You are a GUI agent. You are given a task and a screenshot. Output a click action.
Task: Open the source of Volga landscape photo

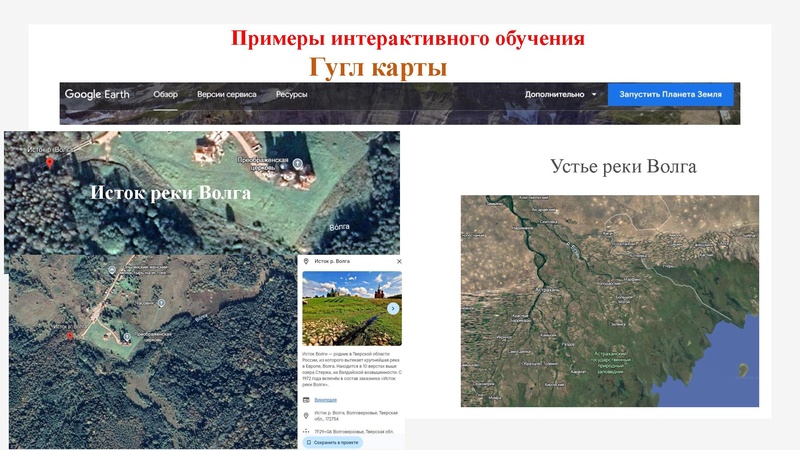pos(352,308)
